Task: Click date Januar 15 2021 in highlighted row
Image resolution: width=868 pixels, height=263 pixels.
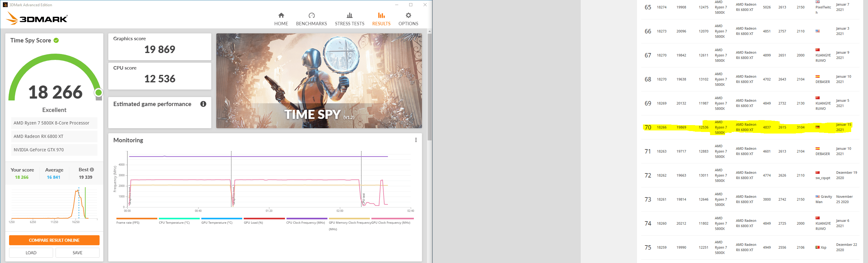Action: point(843,127)
